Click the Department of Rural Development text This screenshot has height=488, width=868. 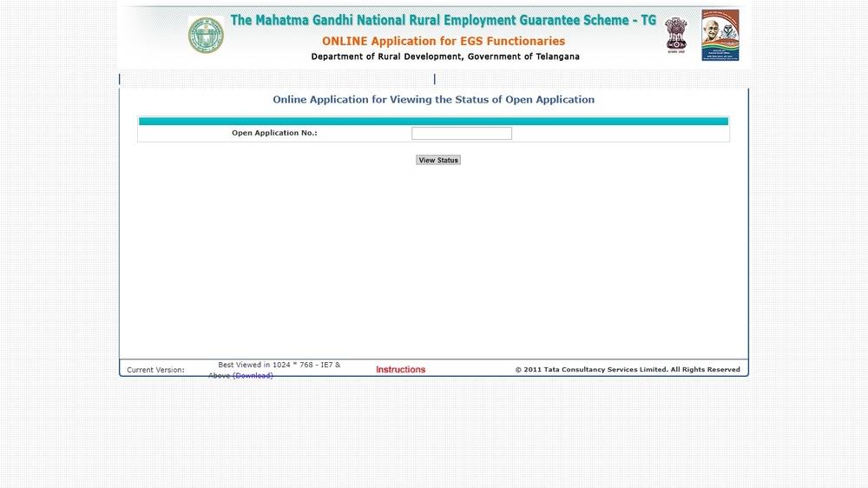point(445,56)
